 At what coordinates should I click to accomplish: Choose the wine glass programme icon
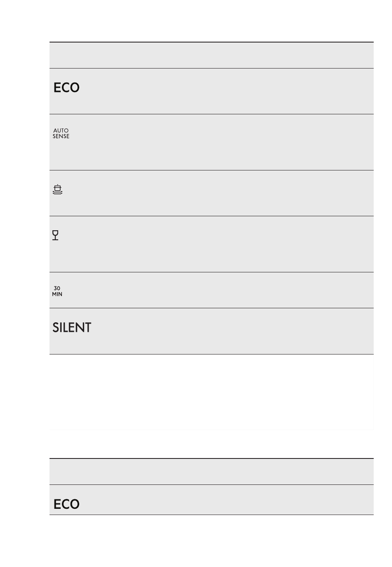point(55,235)
